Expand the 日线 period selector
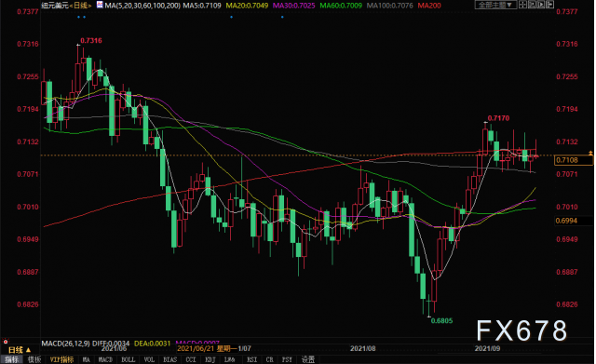The height and width of the screenshot is (364, 596). [20, 350]
